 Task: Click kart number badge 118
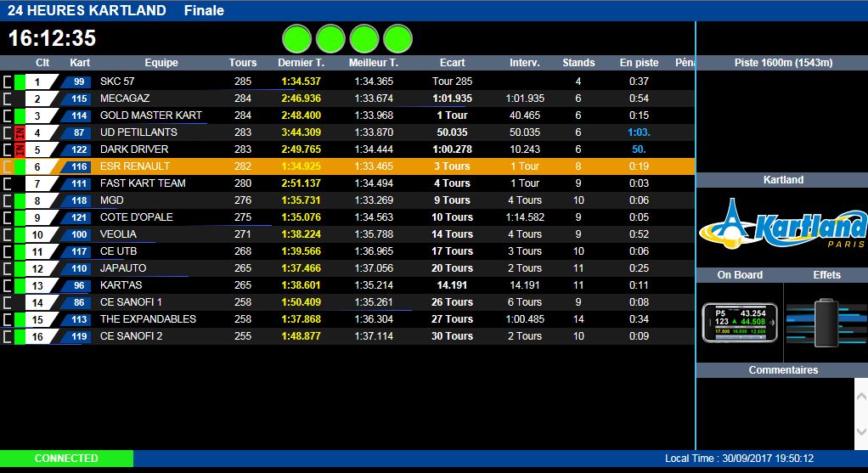[76, 200]
